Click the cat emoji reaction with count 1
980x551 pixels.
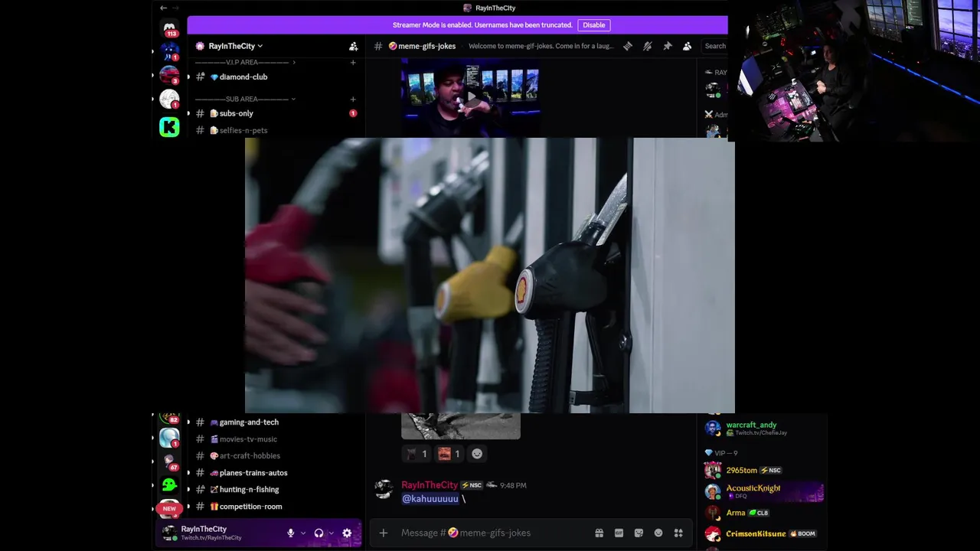(416, 454)
